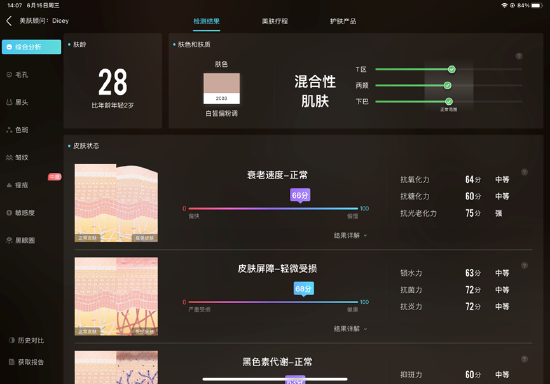Click the 肤色和肤质 section title
Image resolution: width=550 pixels, height=384 pixels.
[194, 45]
